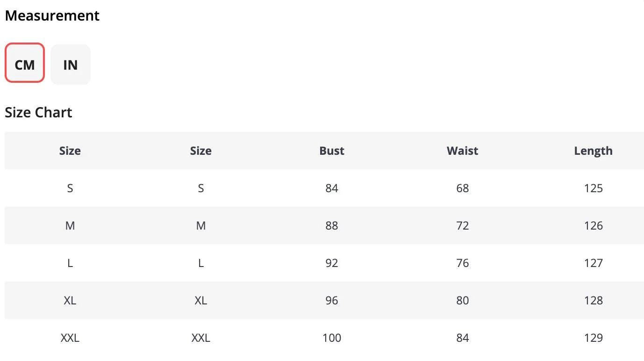This screenshot has width=644, height=361.
Task: Click bust value 100 for XXL
Action: pos(332,338)
